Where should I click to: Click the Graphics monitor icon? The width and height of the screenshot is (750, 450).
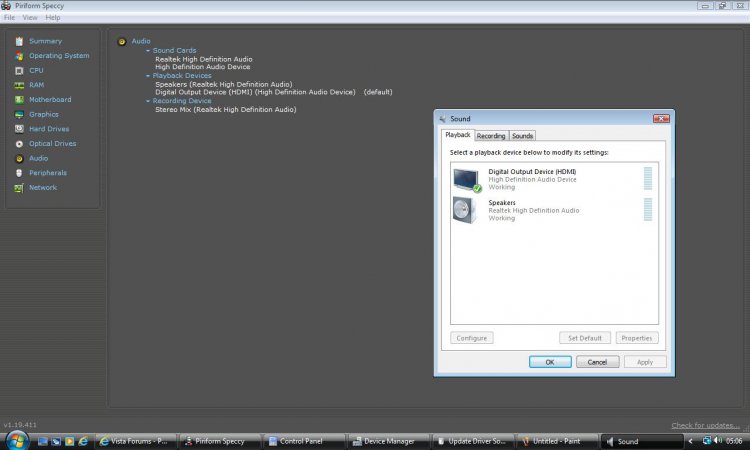click(x=19, y=115)
